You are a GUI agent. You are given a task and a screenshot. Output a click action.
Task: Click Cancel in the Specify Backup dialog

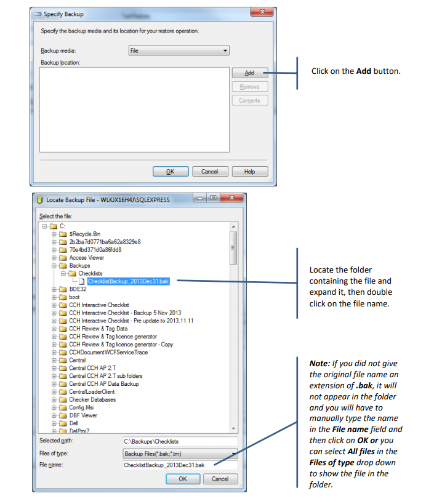point(210,172)
